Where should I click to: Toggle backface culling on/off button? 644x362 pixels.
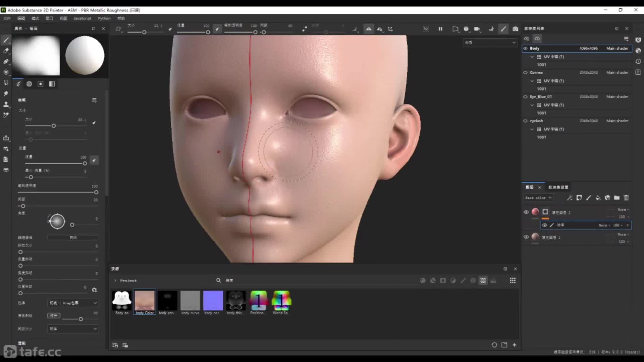click(54, 315)
